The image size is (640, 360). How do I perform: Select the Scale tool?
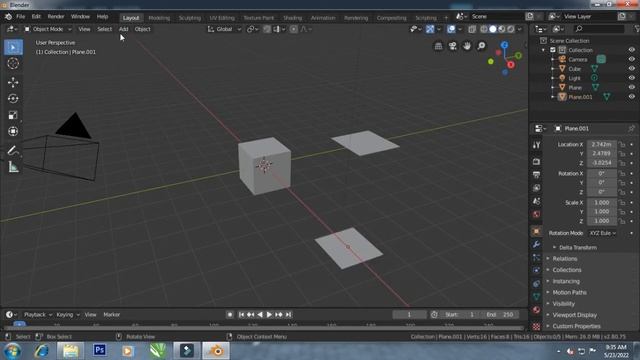[x=13, y=115]
